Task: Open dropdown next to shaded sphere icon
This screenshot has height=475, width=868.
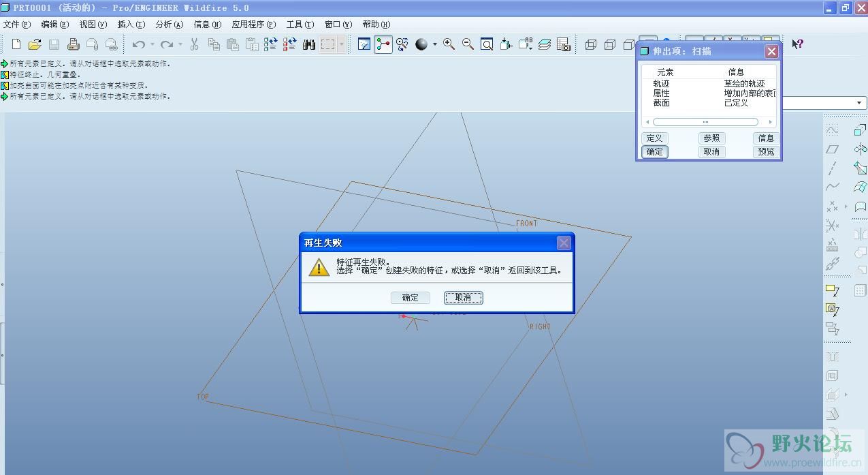Action: click(x=435, y=44)
